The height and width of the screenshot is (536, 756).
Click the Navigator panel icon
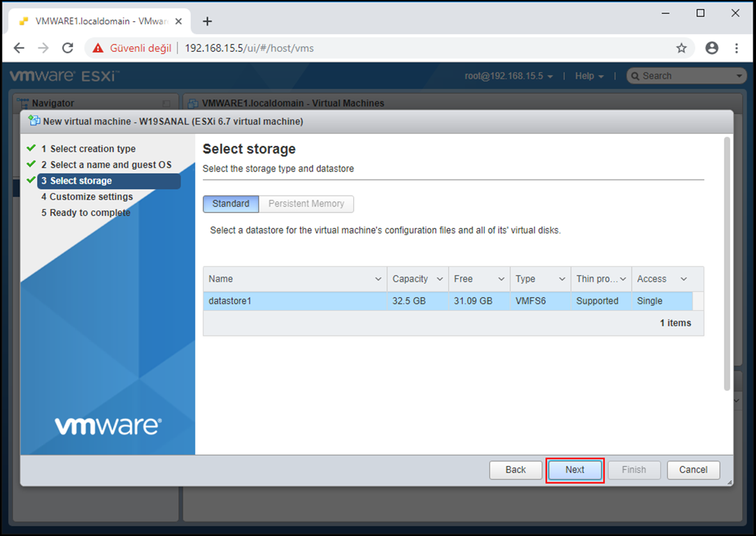click(x=23, y=103)
